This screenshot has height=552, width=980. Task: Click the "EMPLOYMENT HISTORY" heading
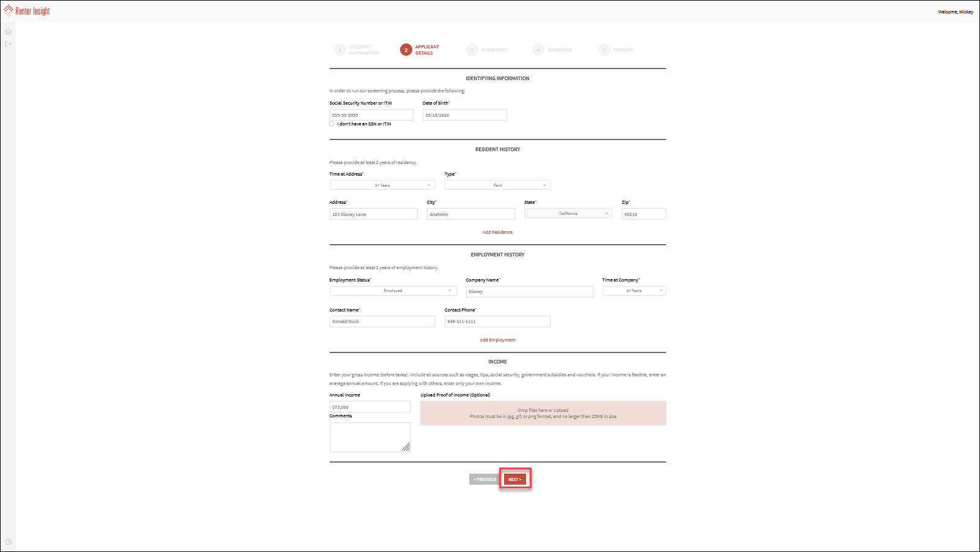click(497, 255)
